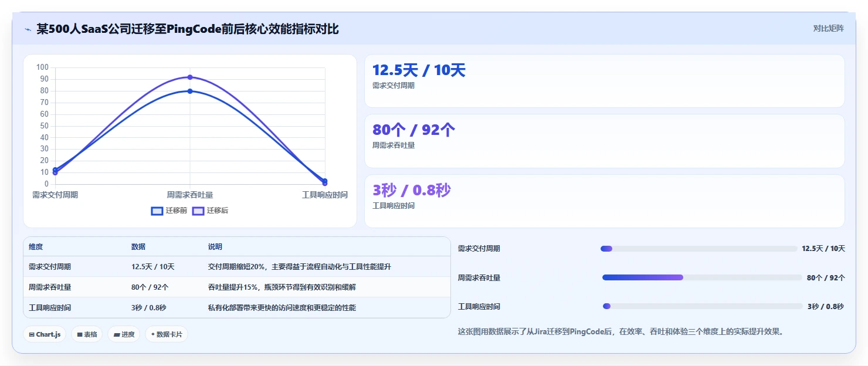Screen dimensions: 868x366
Task: Click the table cell 周需求吞吐量
Action: pos(50,287)
